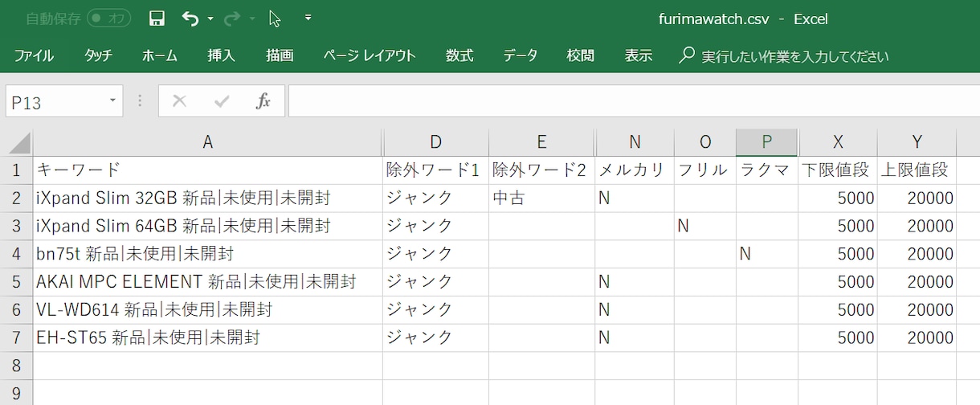Screen dimensions: 980x405
Task: Open the 校閲 ribbon tab
Action: coord(581,55)
